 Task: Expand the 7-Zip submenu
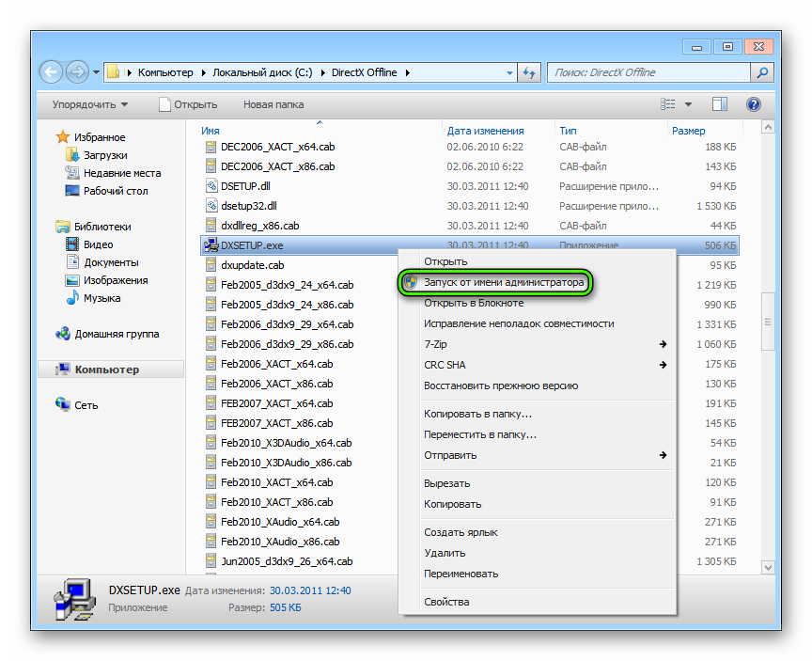[537, 344]
